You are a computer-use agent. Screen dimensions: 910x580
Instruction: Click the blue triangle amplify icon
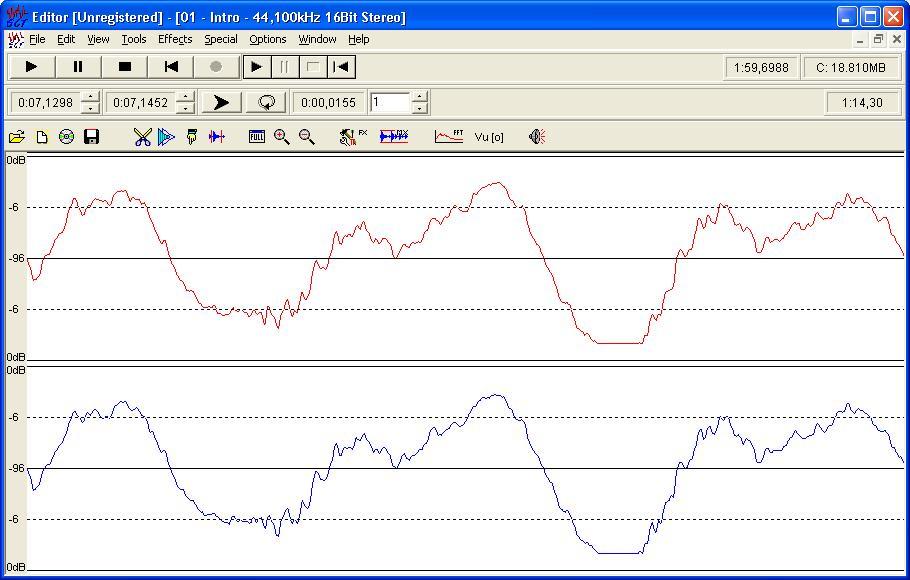tap(166, 137)
